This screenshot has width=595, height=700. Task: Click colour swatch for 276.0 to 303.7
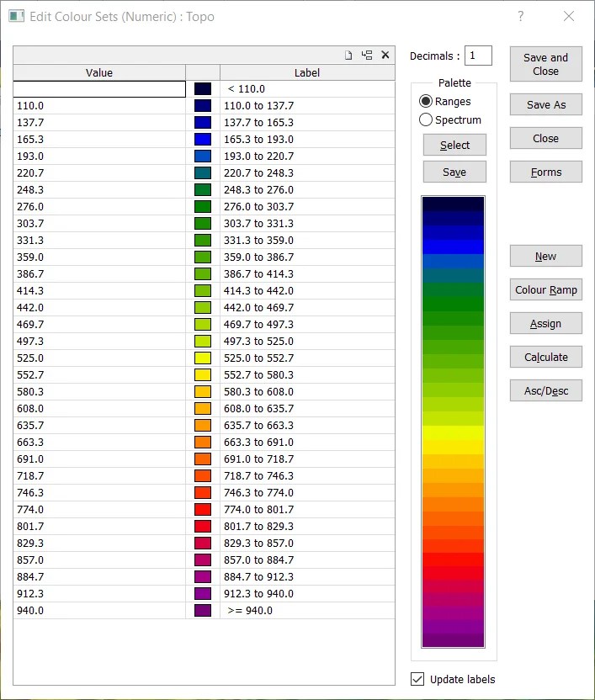pos(203,206)
